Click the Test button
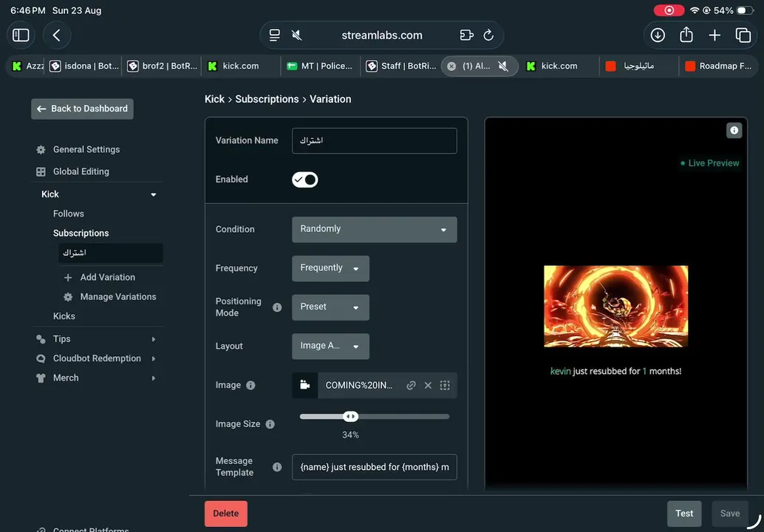Image resolution: width=764 pixels, height=532 pixels. (x=684, y=514)
